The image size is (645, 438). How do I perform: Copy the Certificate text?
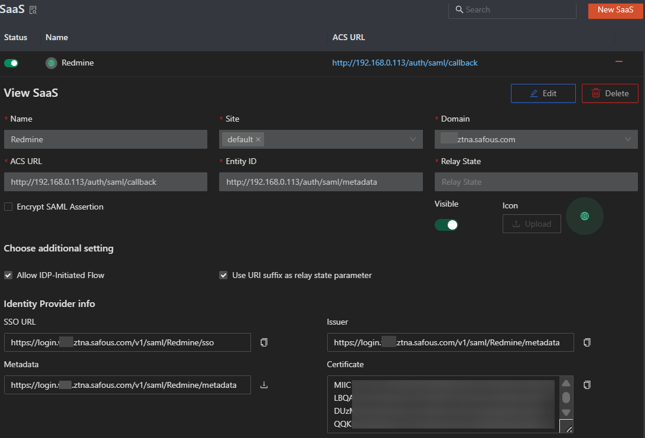(587, 385)
